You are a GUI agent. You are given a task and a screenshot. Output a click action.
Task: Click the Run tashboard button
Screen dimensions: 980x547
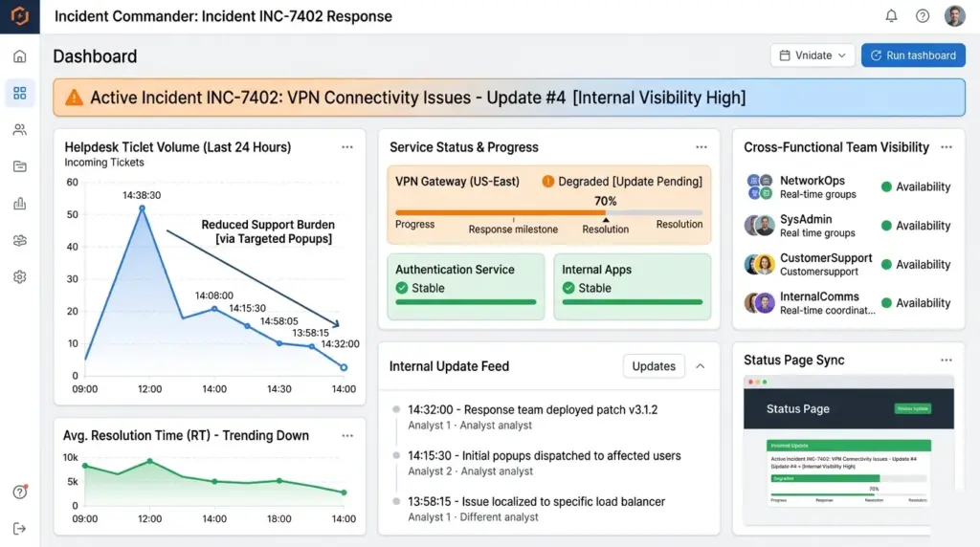pyautogui.click(x=912, y=55)
